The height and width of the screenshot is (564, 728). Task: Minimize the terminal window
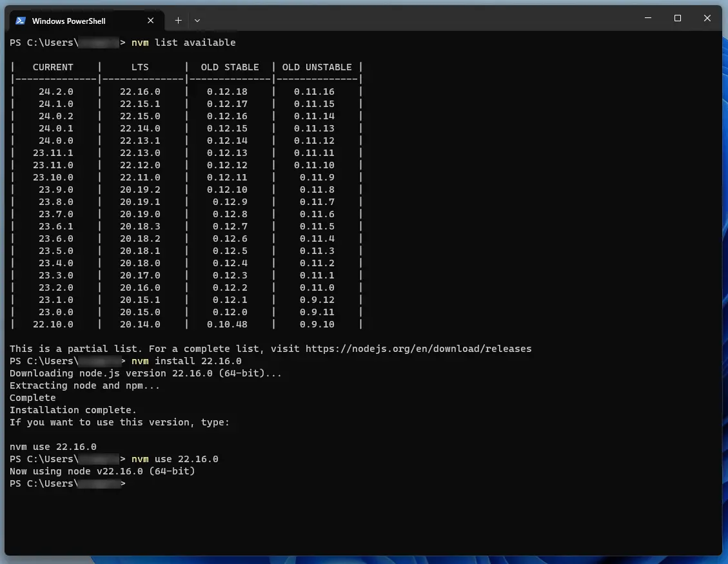(x=648, y=18)
